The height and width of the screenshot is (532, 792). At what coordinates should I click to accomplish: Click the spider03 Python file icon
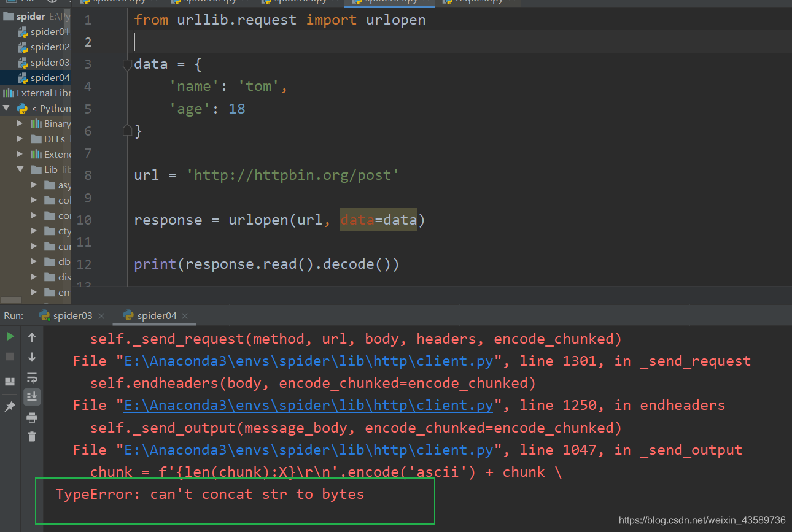click(23, 63)
